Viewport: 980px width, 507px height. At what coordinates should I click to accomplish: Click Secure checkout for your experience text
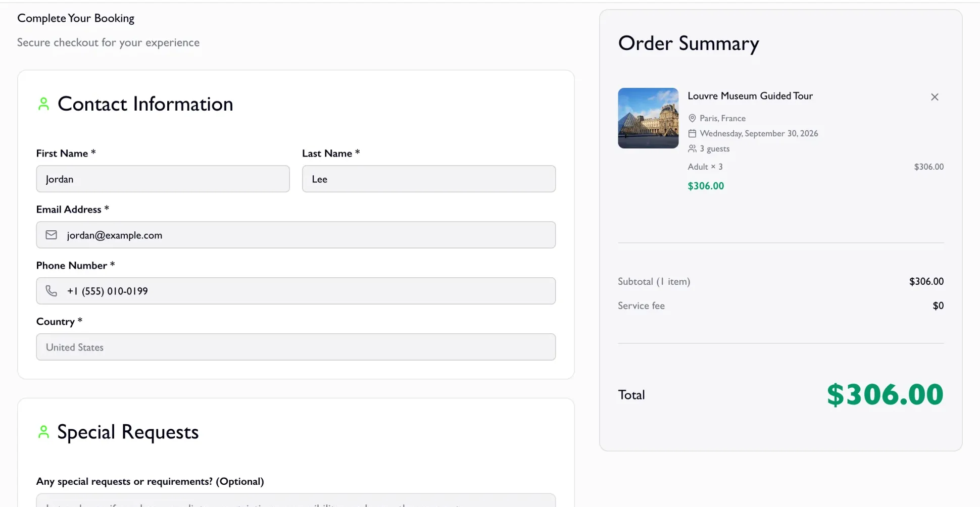coord(108,42)
